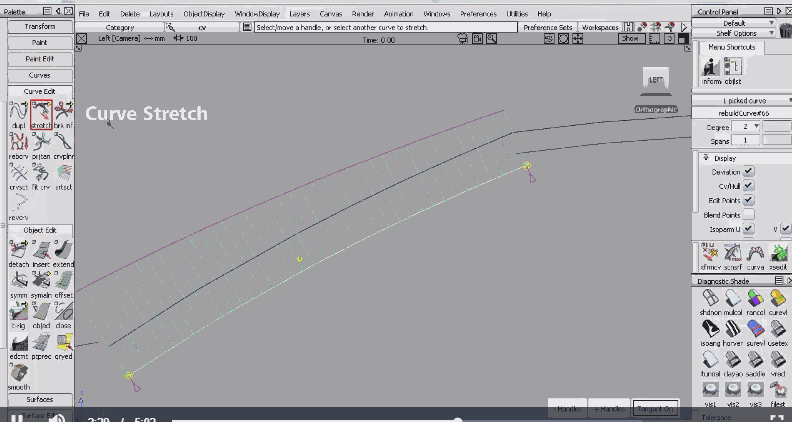Select the dupl curve tool

click(19, 114)
